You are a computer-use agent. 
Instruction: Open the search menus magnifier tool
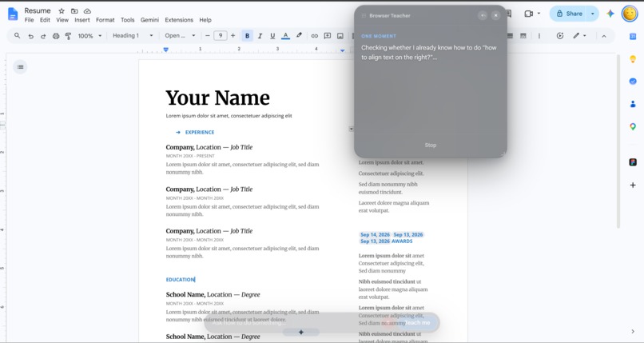tap(18, 36)
